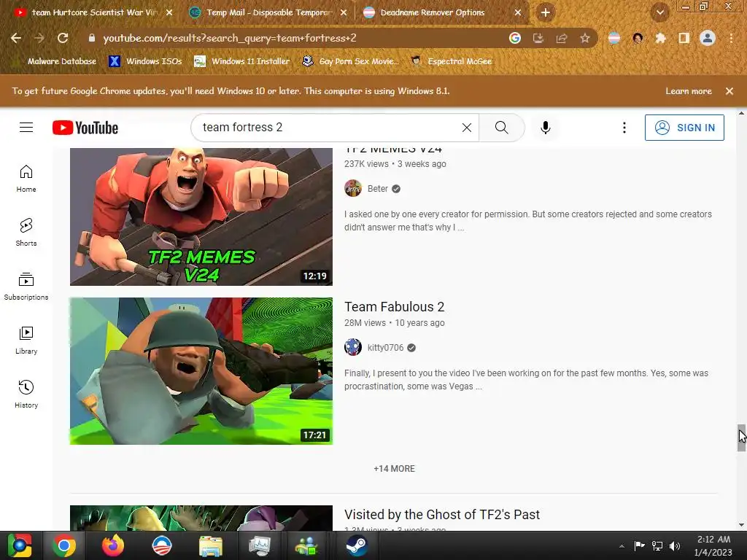Open the Beter channel avatar
The width and height of the screenshot is (747, 560).
click(353, 189)
